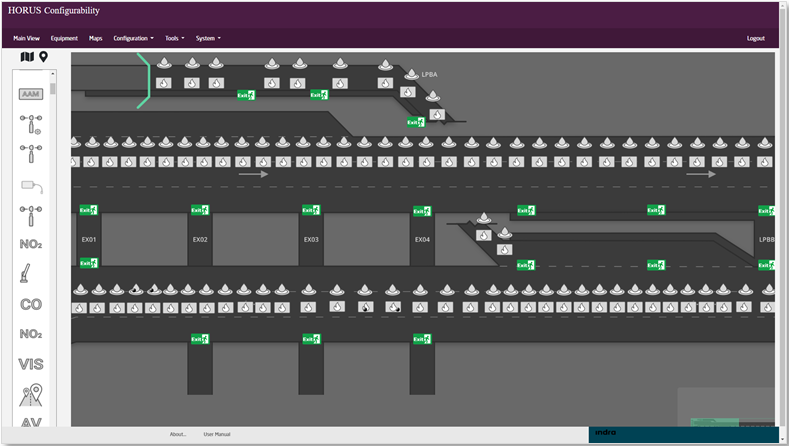Click the palette scrollbar up arrow

pos(53,74)
